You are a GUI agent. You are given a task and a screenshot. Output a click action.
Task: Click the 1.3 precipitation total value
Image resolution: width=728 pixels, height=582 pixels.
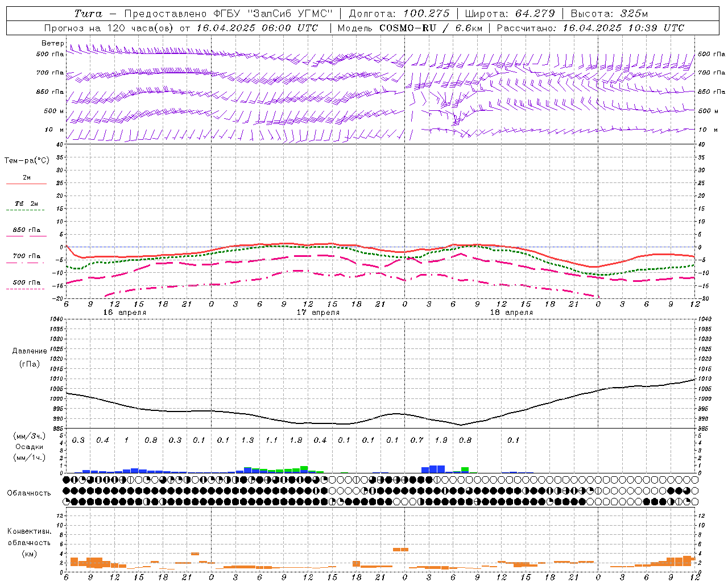(x=247, y=440)
